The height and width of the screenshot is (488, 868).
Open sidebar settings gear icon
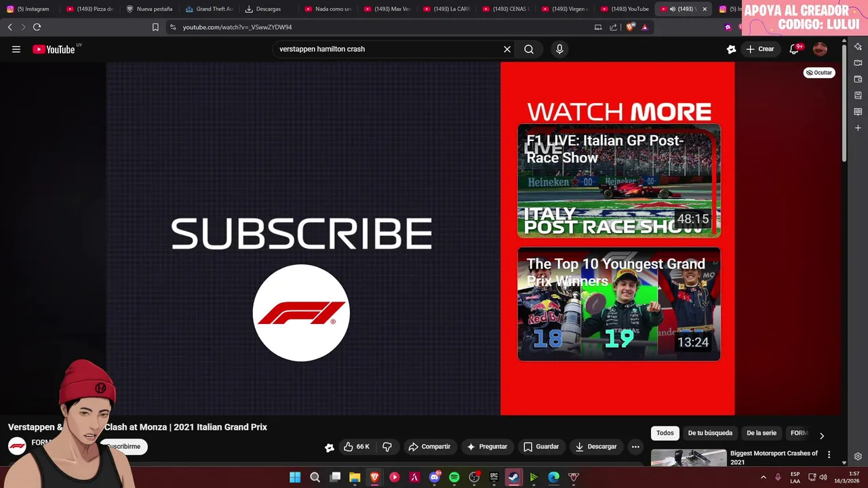858,456
